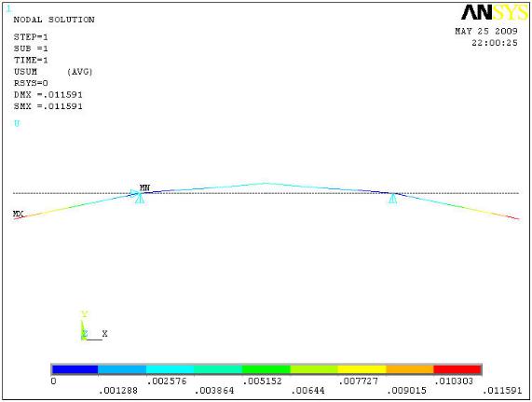
Task: Select the orange legend color band
Action: (x=410, y=369)
